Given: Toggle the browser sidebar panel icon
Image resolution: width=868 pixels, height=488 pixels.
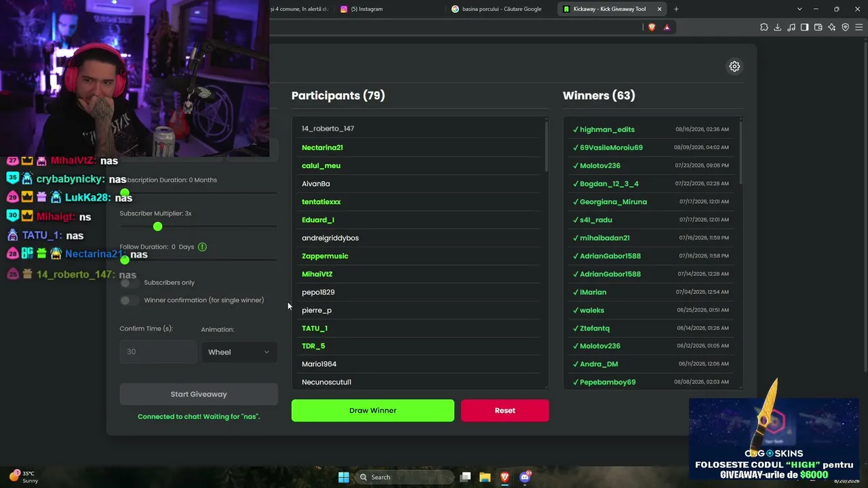Looking at the screenshot, I should [x=805, y=27].
